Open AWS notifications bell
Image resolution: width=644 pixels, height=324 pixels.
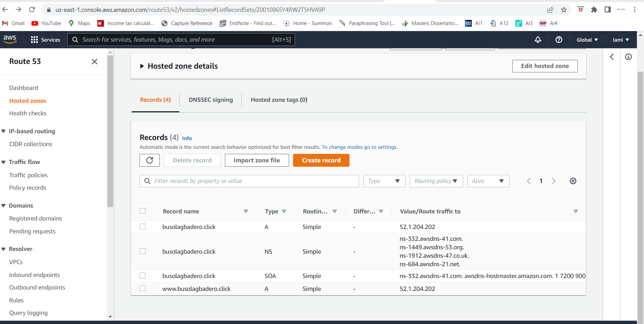pyautogui.click(x=538, y=40)
